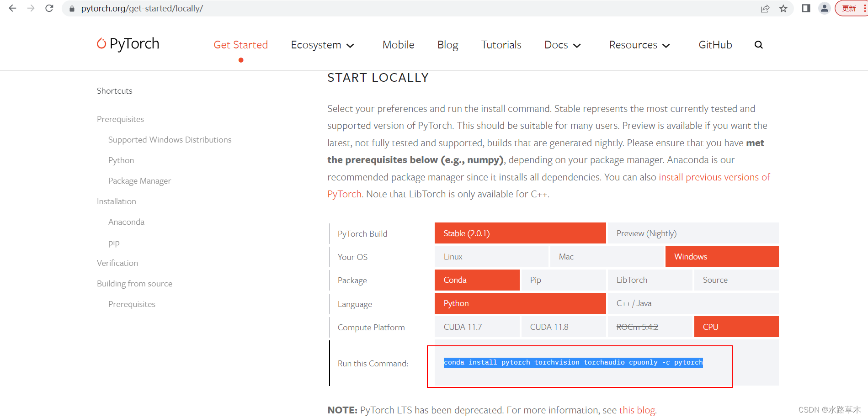
Task: Go to the Installation shortcut
Action: [x=116, y=201]
